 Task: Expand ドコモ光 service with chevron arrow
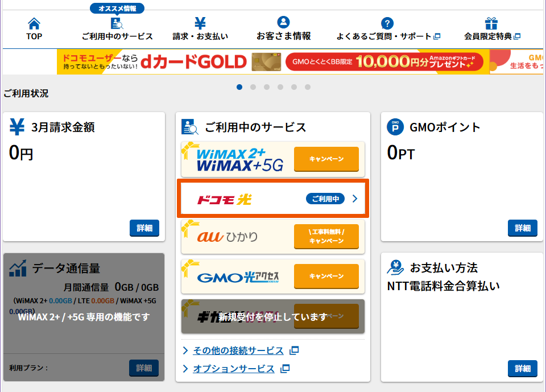point(355,199)
